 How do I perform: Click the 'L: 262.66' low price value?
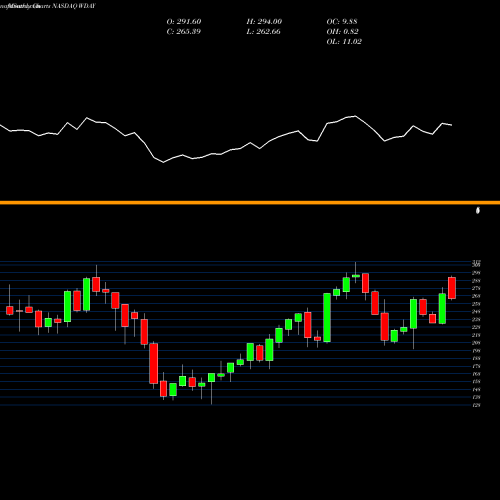click(x=263, y=32)
